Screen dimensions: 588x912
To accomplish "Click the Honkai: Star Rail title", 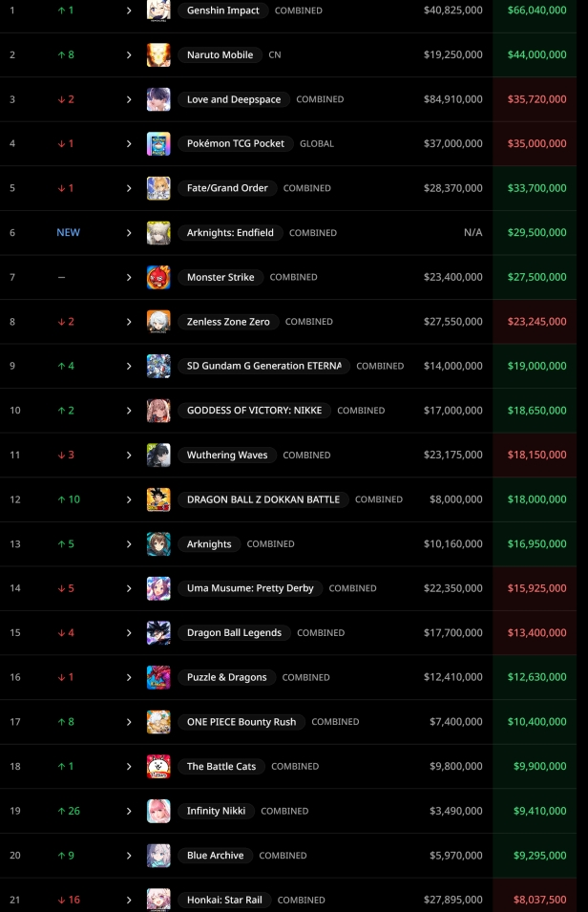I will [x=224, y=900].
